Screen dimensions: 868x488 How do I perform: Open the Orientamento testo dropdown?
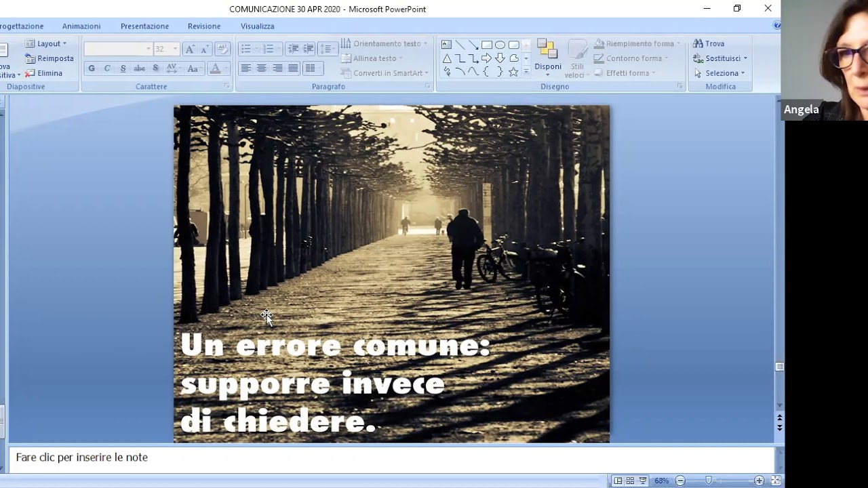point(384,43)
